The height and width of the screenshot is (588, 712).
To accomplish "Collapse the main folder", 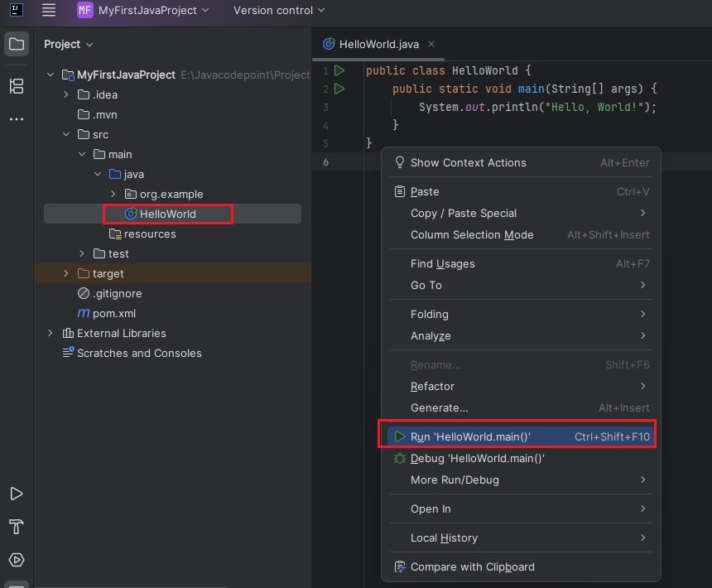I will pos(82,154).
